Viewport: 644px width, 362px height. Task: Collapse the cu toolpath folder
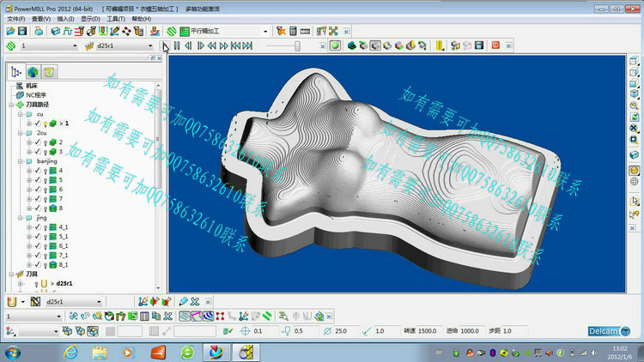pyautogui.click(x=20, y=114)
